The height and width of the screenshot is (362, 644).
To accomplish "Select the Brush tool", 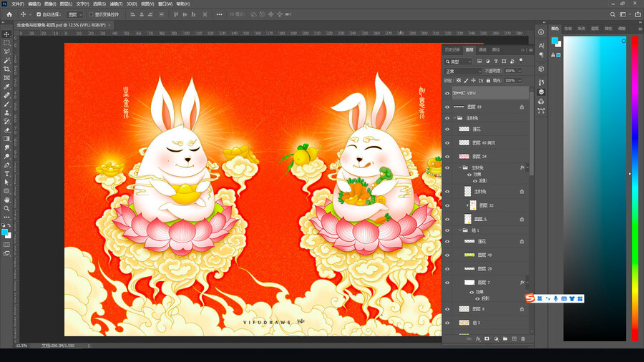I will tap(6, 104).
